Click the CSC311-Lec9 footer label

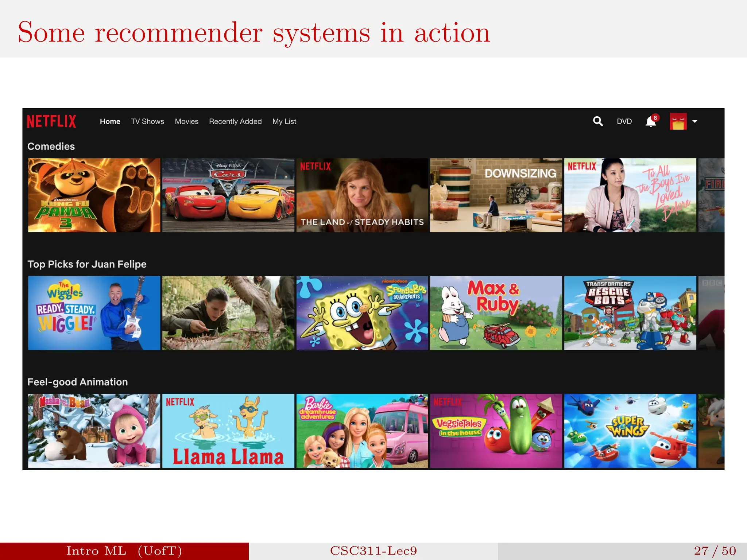373,551
